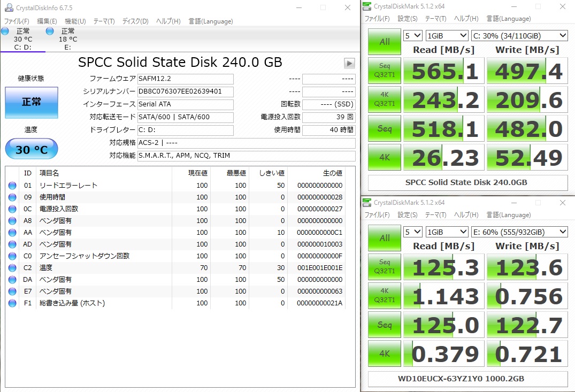Open 設定(S) menu in top CrystalDiskMark
Image resolution: width=575 pixels, height=392 pixels.
pos(408,19)
